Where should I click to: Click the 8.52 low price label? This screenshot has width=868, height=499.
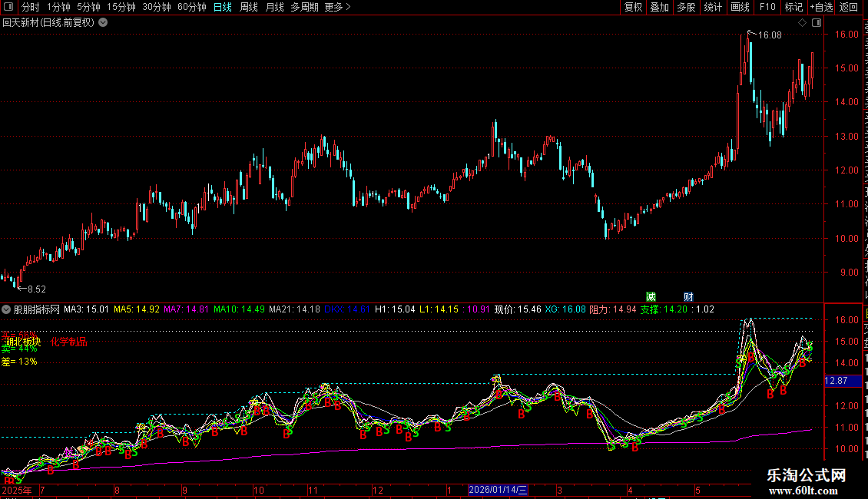tap(37, 289)
